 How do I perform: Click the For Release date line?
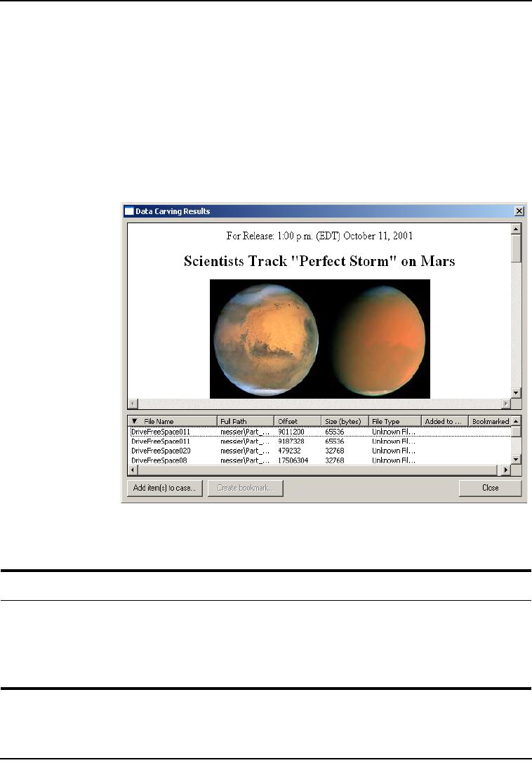(319, 236)
